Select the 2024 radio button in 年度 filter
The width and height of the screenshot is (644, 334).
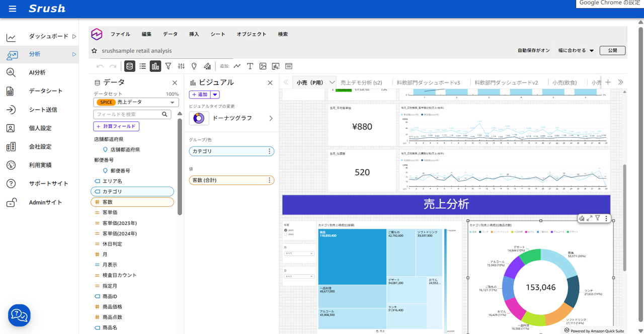[285, 234]
